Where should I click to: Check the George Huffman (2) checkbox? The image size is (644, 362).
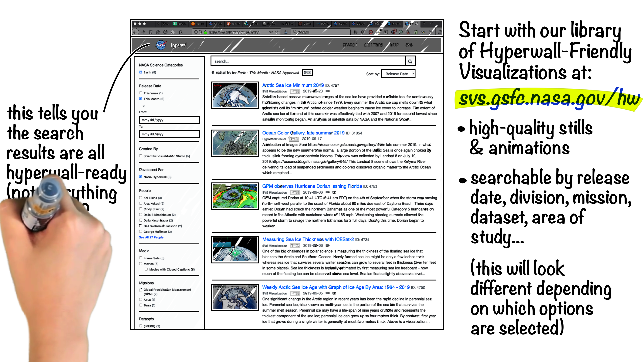point(141,232)
